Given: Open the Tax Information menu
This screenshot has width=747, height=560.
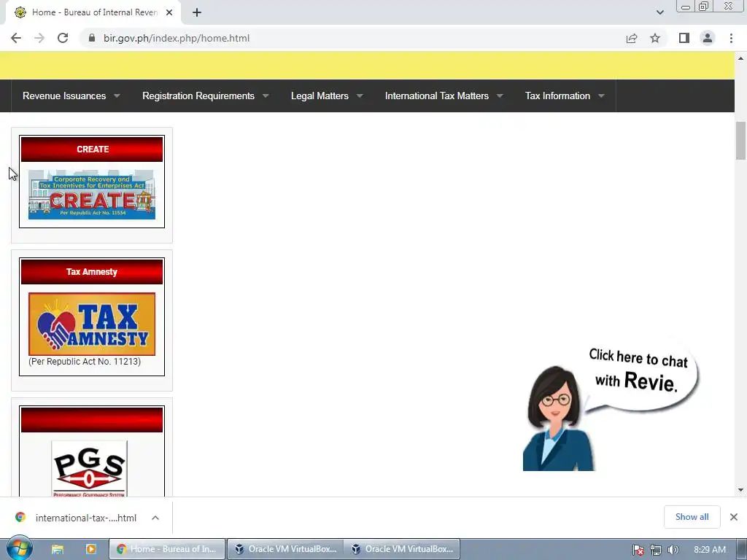Looking at the screenshot, I should point(557,96).
